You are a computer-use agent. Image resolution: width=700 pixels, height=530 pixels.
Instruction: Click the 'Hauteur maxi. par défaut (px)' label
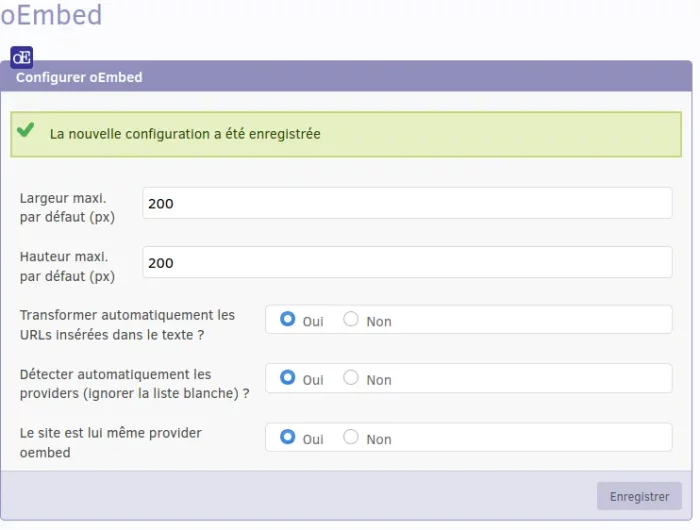pyautogui.click(x=67, y=267)
